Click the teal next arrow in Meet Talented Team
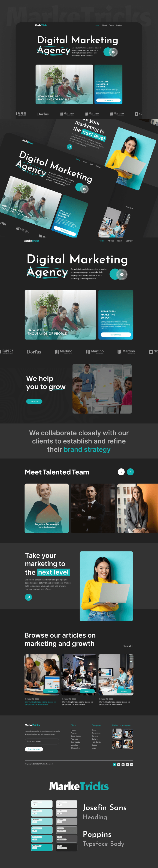 point(130,472)
